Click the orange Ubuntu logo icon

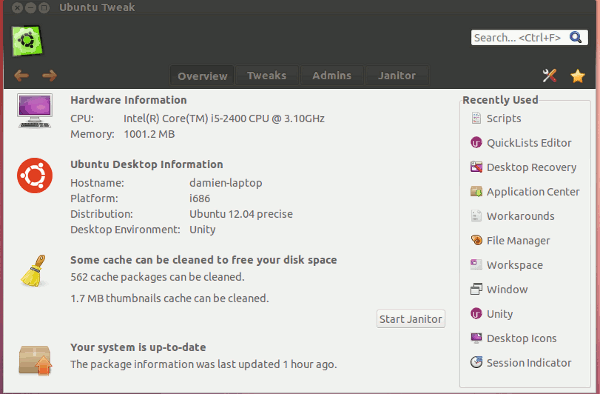[34, 175]
